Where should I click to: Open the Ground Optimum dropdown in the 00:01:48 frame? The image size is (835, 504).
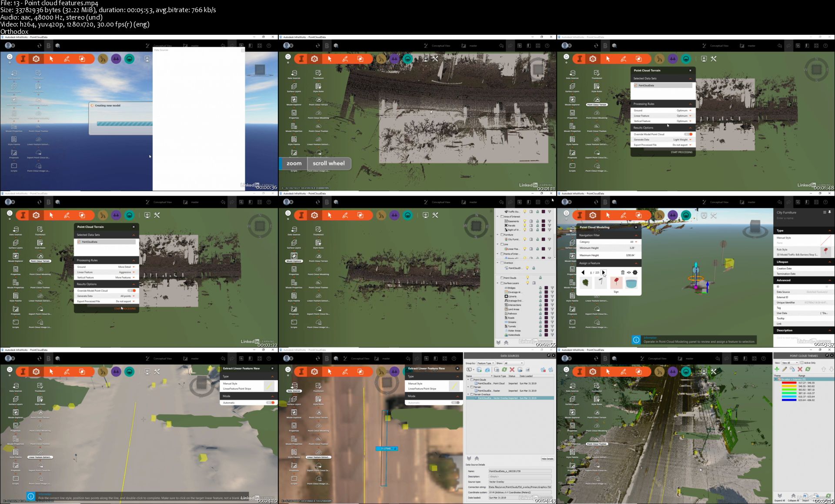[x=684, y=110]
